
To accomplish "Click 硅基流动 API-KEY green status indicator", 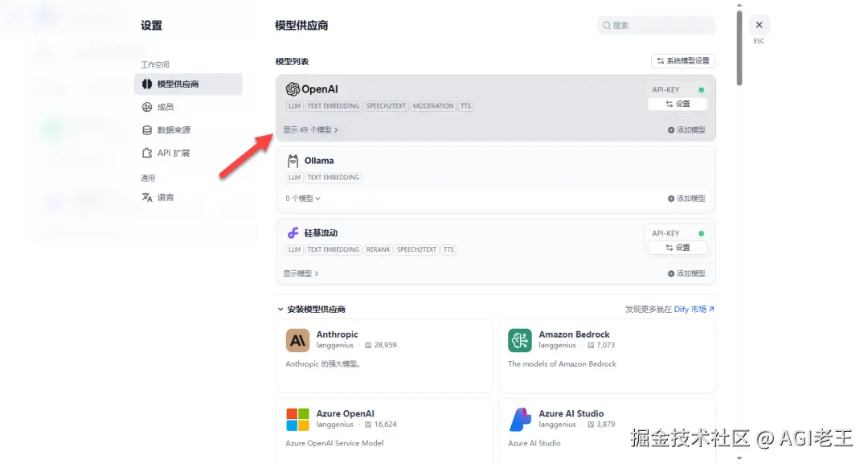I will [702, 234].
